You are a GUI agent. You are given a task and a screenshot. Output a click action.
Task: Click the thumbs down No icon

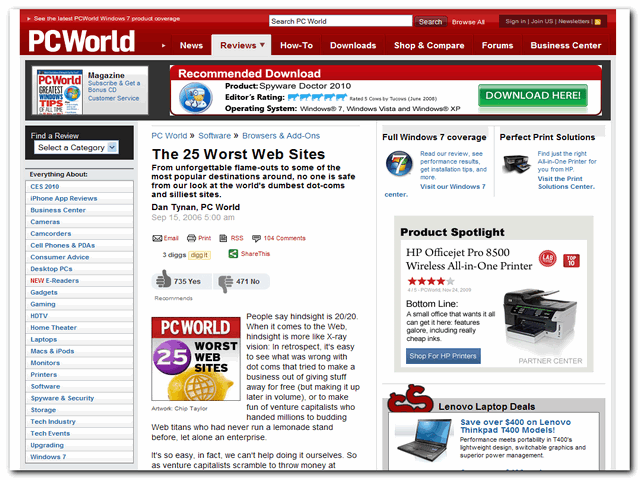coord(225,283)
